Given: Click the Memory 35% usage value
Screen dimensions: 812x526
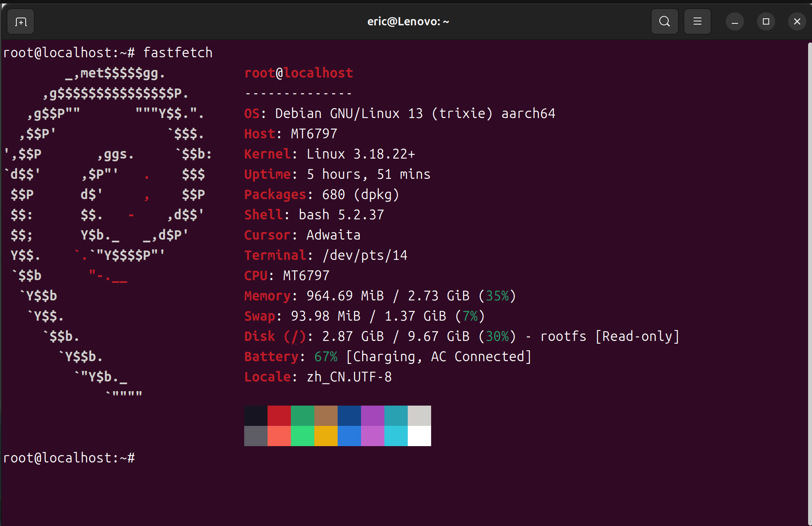Looking at the screenshot, I should pyautogui.click(x=497, y=296).
